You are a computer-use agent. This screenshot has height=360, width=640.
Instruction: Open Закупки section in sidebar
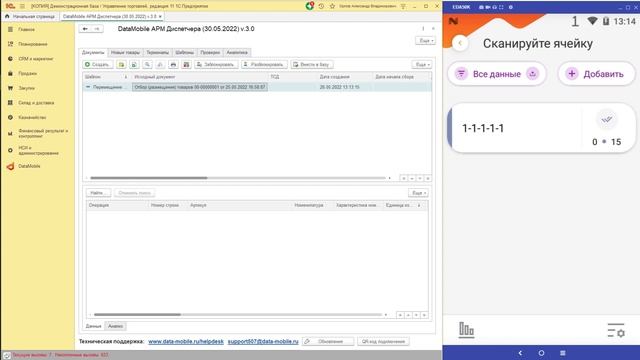click(x=26, y=88)
